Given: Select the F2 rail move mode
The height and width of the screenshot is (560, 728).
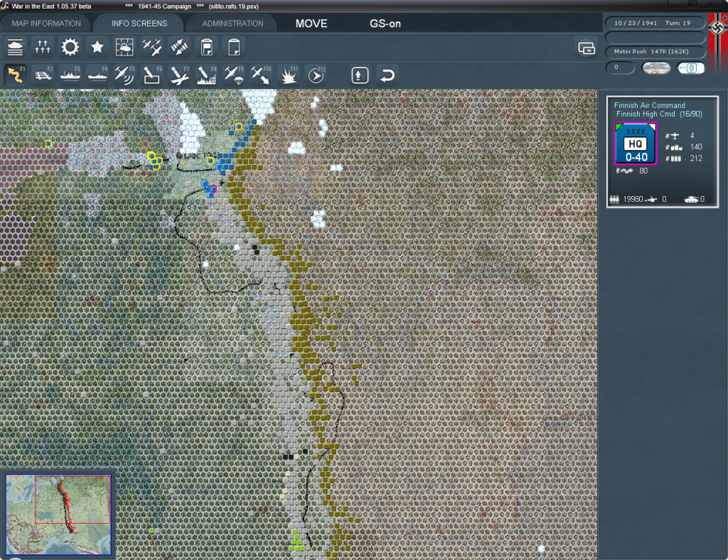Looking at the screenshot, I should pyautogui.click(x=43, y=75).
